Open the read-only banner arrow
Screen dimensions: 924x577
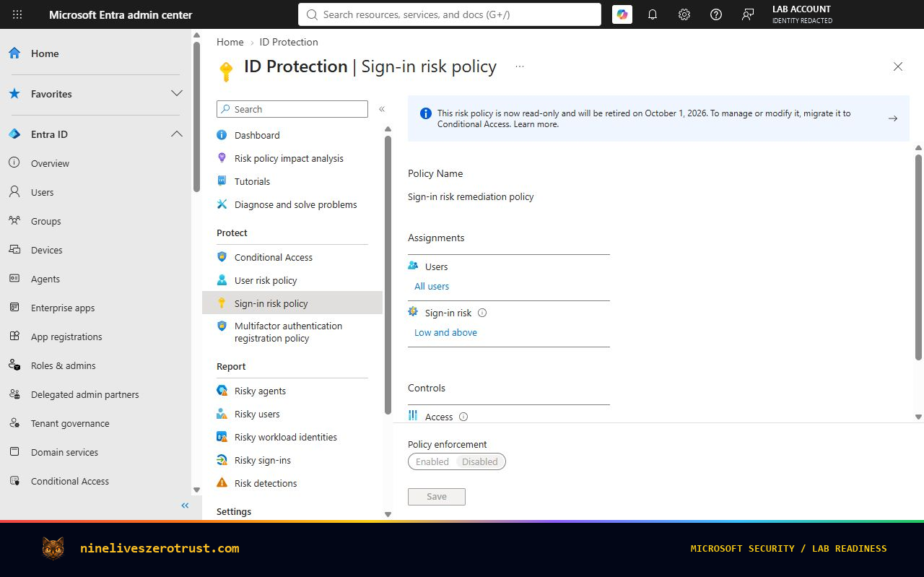pyautogui.click(x=893, y=118)
